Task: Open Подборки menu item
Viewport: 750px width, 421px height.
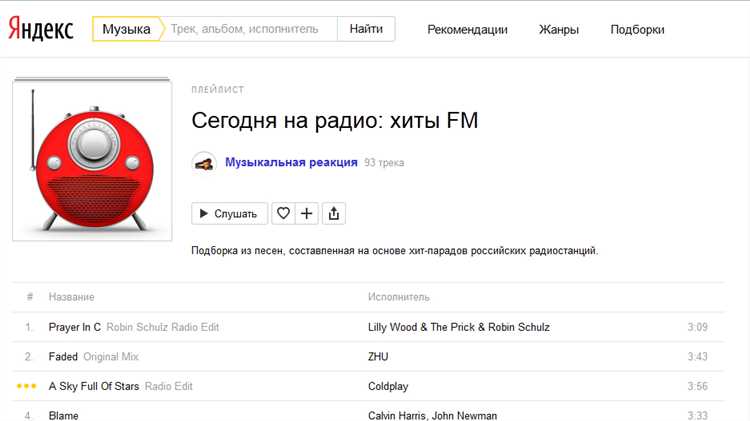Action: point(637,29)
